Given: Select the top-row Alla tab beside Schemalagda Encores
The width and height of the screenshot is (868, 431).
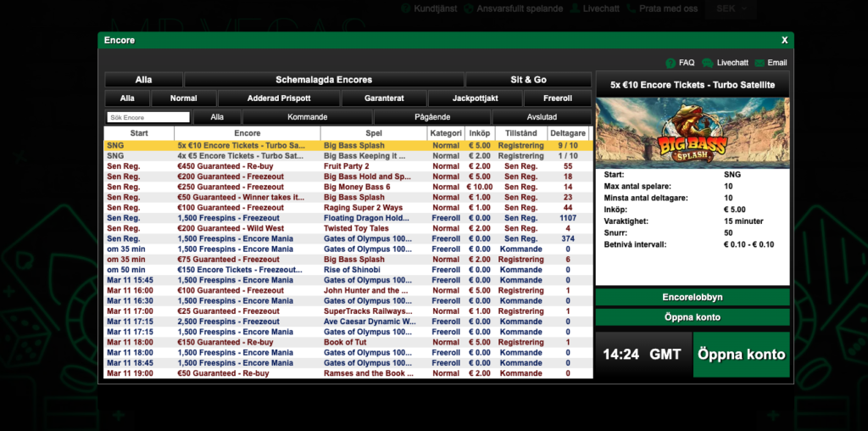Looking at the screenshot, I should coord(143,80).
